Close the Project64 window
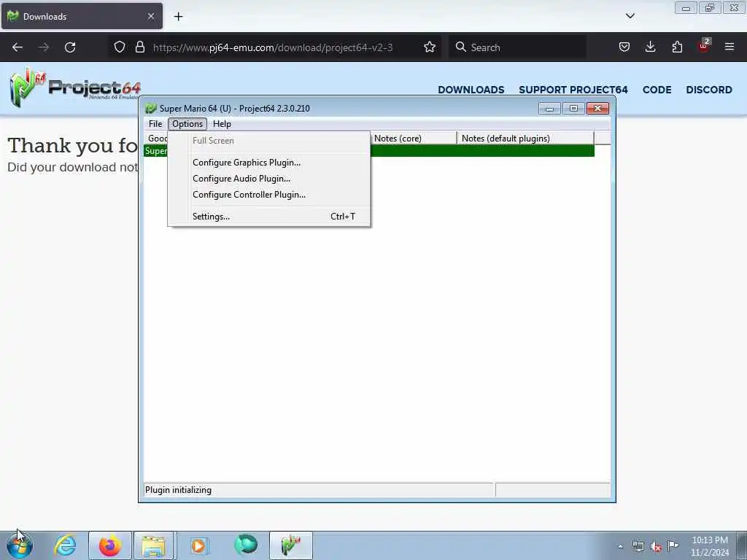The image size is (747, 560). (598, 109)
